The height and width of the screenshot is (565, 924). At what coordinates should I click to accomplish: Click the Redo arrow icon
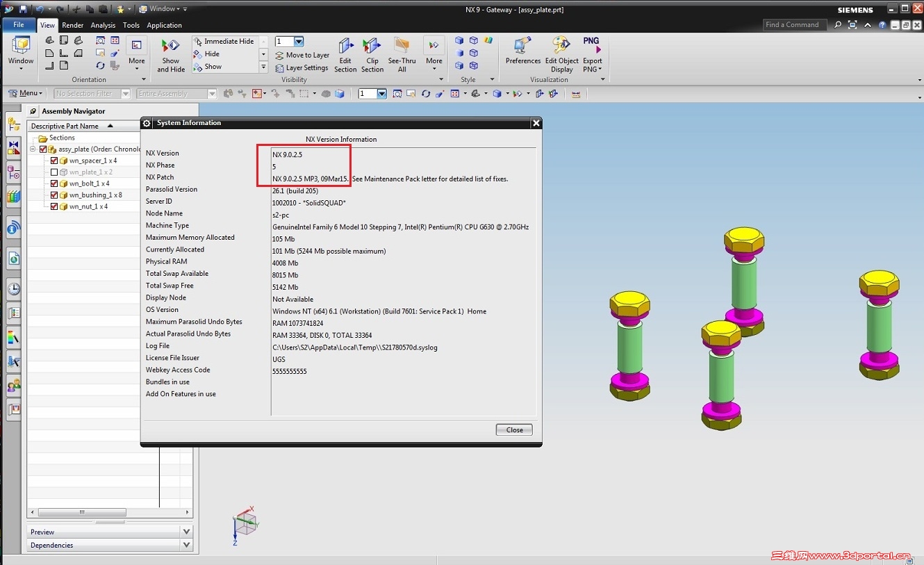coord(59,9)
